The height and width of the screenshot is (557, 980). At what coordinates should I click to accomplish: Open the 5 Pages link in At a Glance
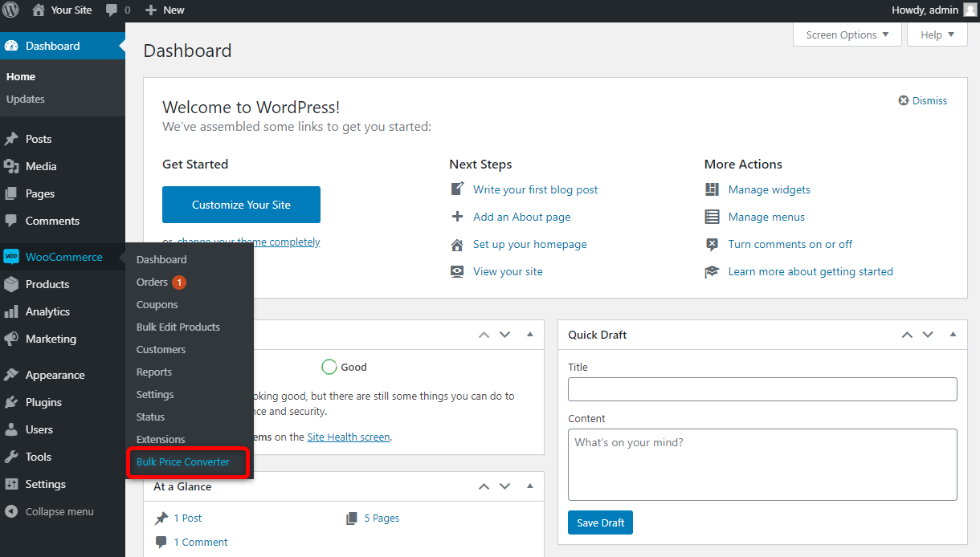pyautogui.click(x=382, y=518)
